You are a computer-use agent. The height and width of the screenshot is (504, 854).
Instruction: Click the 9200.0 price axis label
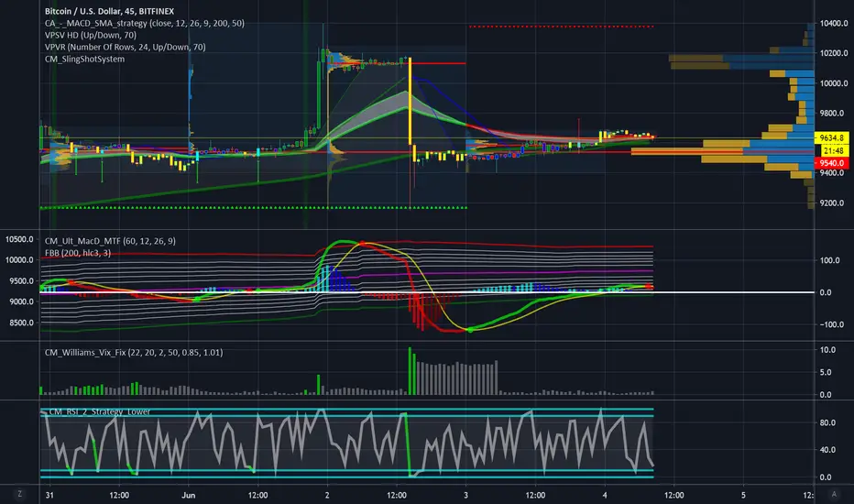(832, 203)
